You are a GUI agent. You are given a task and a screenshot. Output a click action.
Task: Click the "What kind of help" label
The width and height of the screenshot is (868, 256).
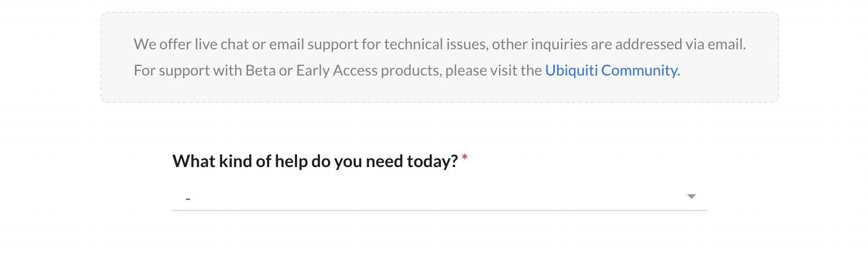(x=315, y=161)
